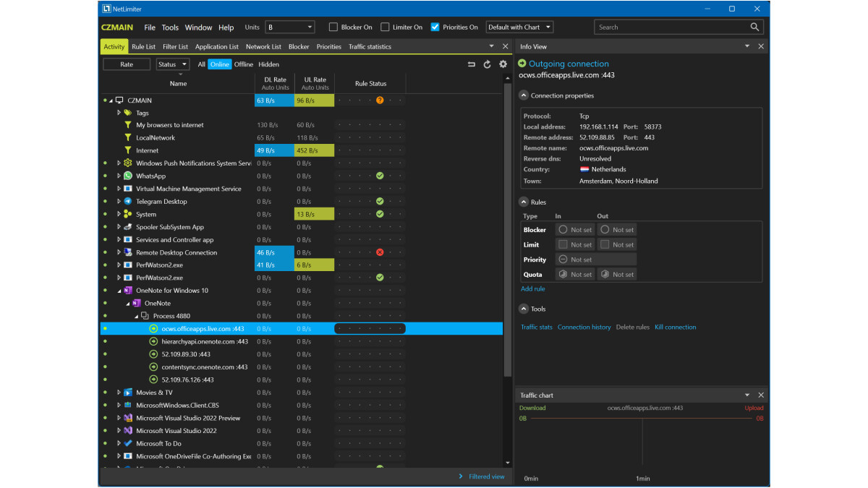Click the OneNote for Windows 10 icon
868x488 pixels.
(128, 291)
